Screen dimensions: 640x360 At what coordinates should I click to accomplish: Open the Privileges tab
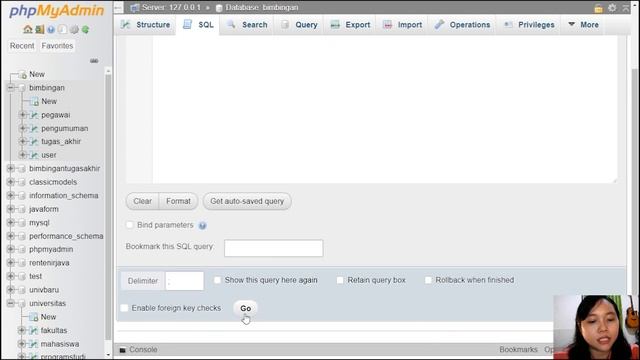(x=529, y=25)
